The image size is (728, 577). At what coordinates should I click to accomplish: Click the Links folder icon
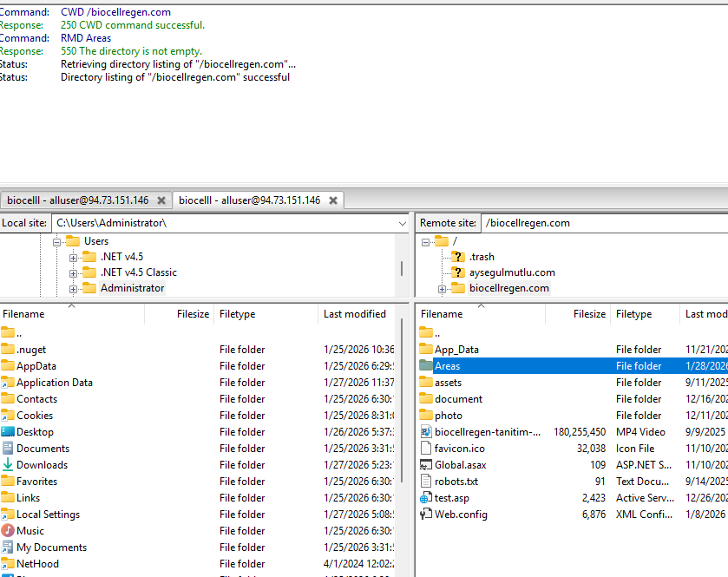8,498
